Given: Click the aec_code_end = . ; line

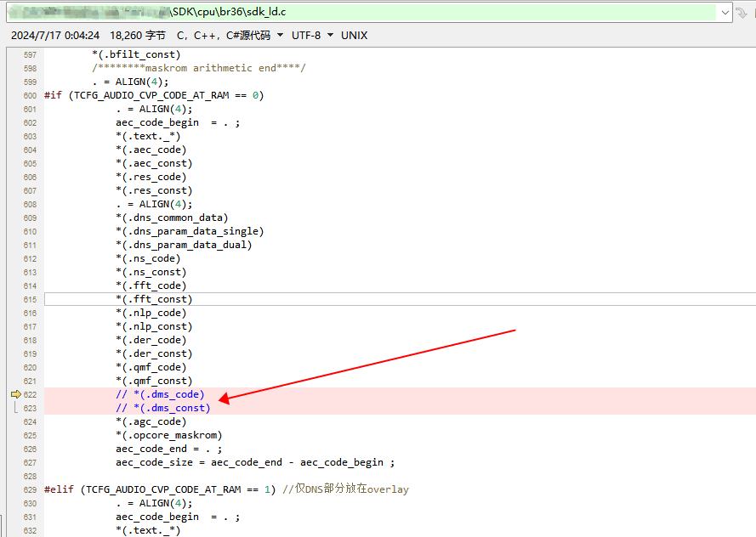Looking at the screenshot, I should click(168, 449).
